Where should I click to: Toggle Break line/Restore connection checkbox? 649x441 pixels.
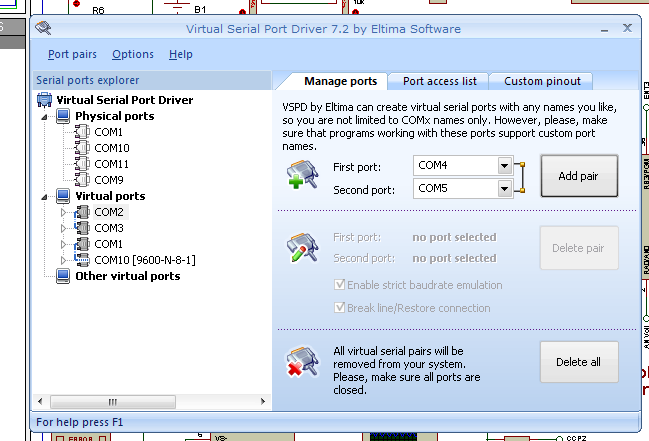click(340, 307)
